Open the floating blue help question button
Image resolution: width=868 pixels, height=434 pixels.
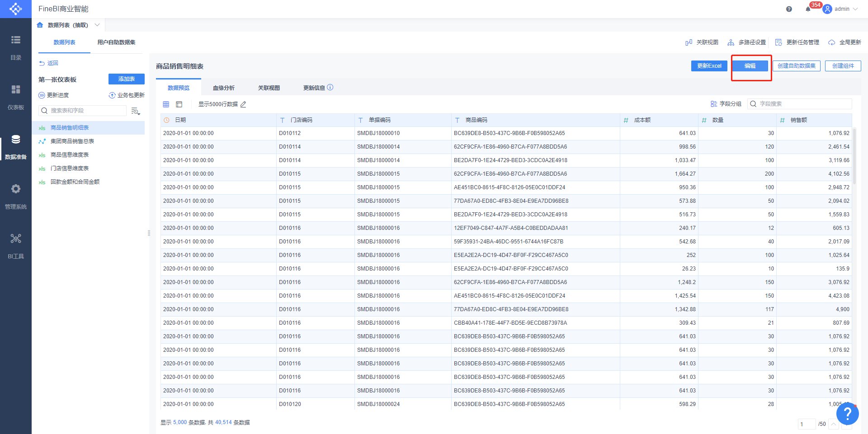point(848,413)
